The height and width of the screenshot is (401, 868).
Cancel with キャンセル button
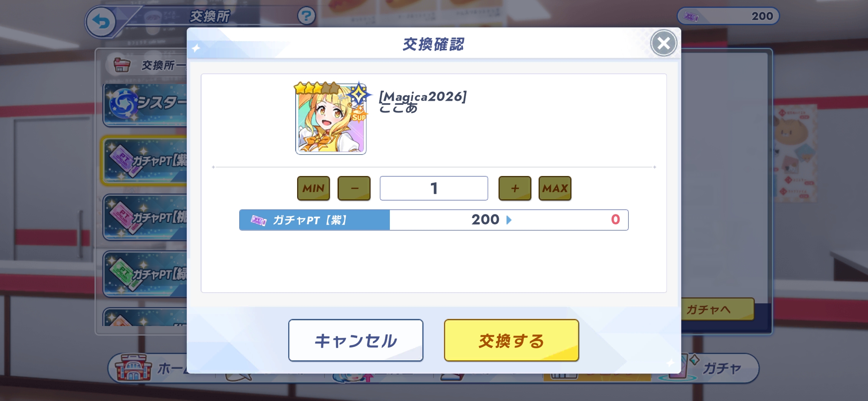coord(356,340)
